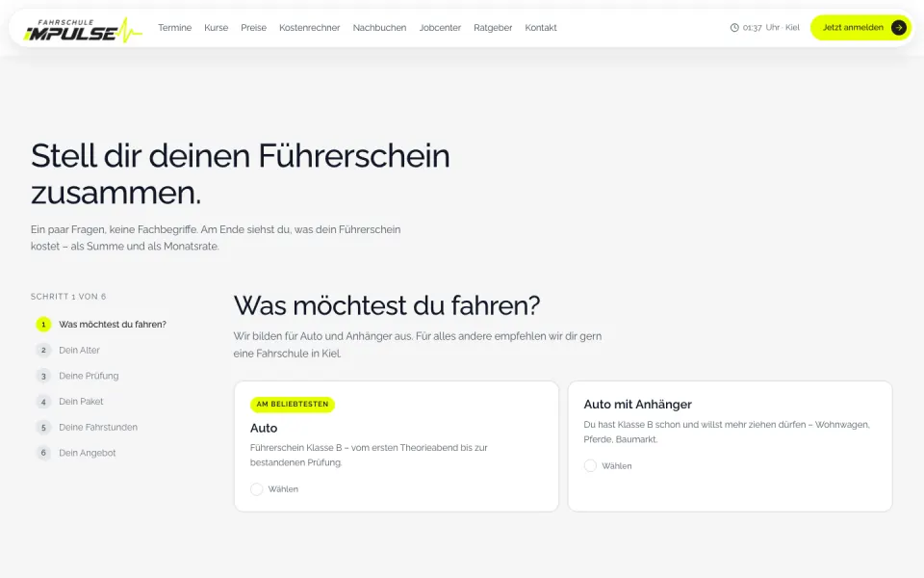Click step 4 number circle
The height and width of the screenshot is (578, 924).
pos(43,402)
